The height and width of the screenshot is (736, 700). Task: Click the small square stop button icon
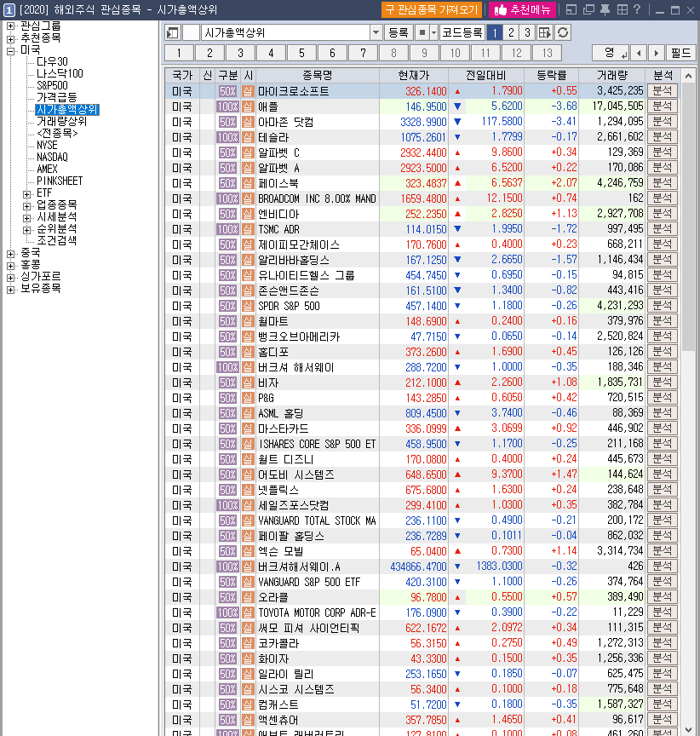click(422, 32)
